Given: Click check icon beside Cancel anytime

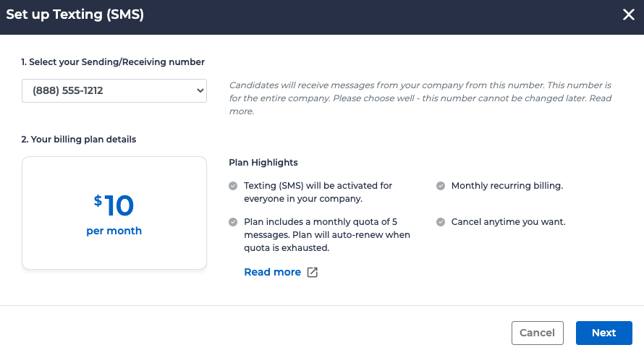Looking at the screenshot, I should pyautogui.click(x=440, y=222).
